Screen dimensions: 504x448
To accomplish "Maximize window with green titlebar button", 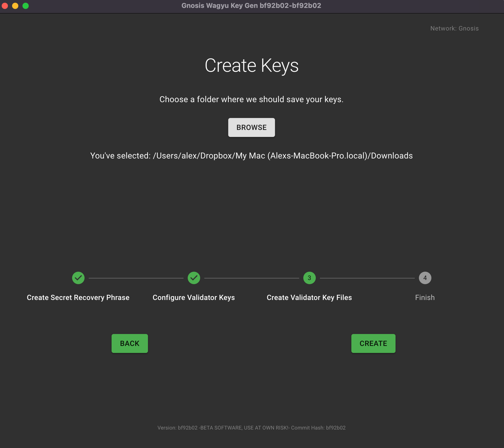I will tap(25, 6).
